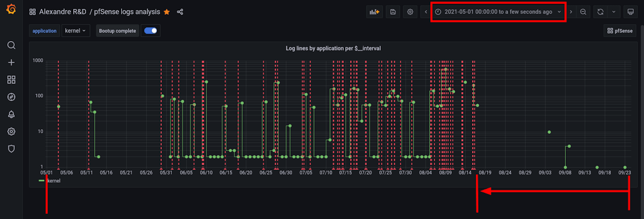Open the Configuration gear in sidebar
The width and height of the screenshot is (644, 219).
point(11,132)
